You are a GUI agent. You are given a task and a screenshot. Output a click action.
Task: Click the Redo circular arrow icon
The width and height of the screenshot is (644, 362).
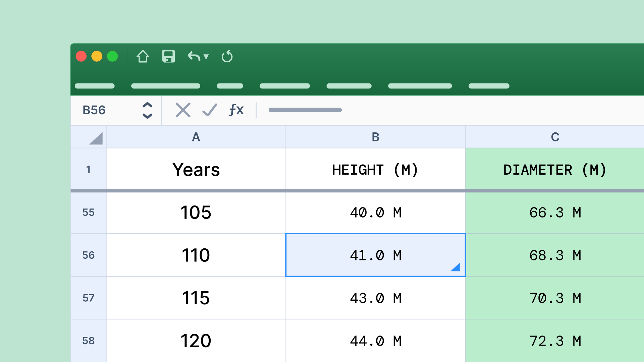(227, 56)
